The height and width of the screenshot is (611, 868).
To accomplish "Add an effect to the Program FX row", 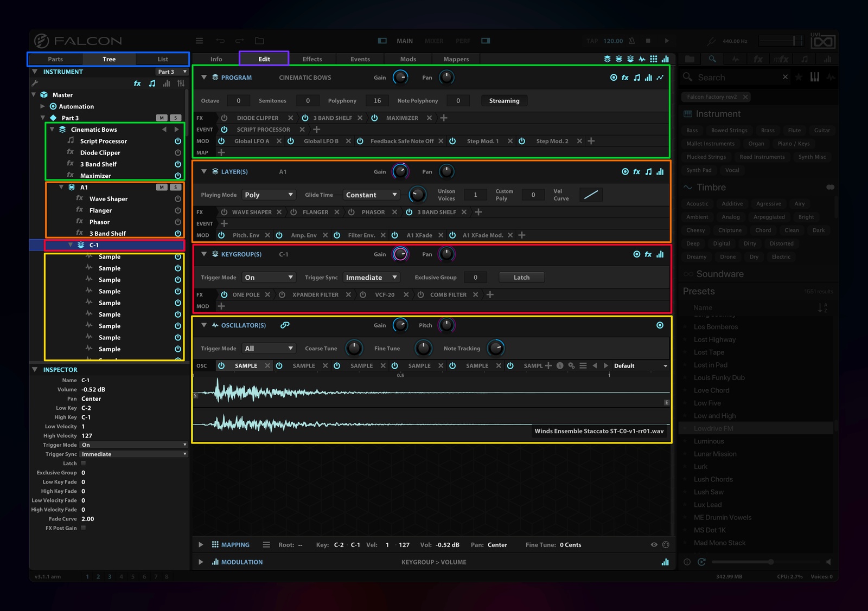I will coord(444,118).
